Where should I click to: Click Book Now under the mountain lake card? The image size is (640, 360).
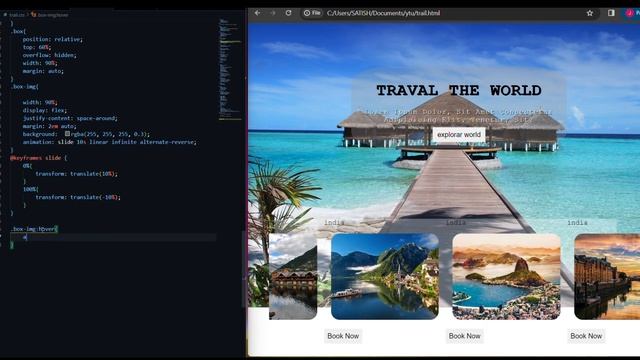click(x=343, y=336)
